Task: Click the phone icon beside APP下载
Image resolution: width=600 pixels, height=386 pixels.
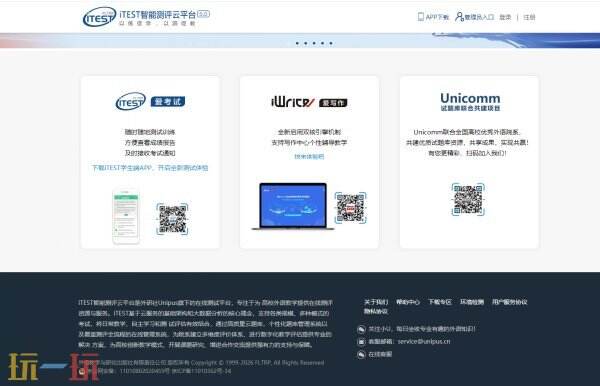Action: (x=421, y=17)
